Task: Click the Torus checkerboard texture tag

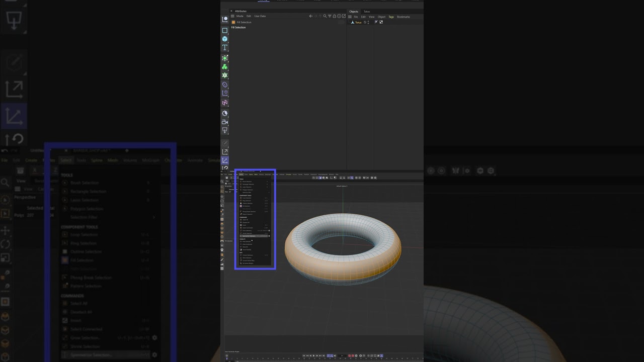Action: click(381, 22)
